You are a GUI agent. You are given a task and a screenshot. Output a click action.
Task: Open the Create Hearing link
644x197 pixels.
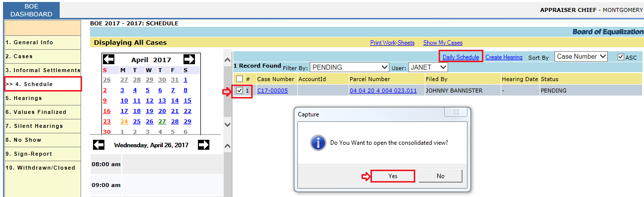coord(504,57)
